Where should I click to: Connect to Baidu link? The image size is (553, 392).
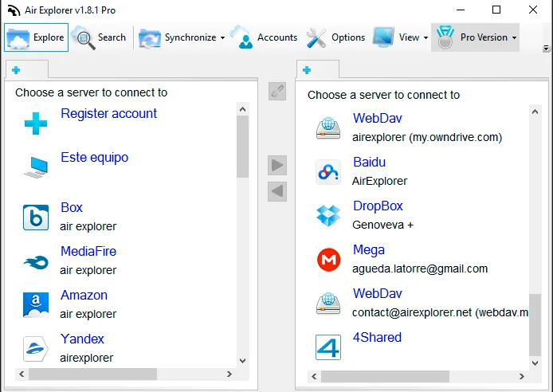tap(369, 163)
